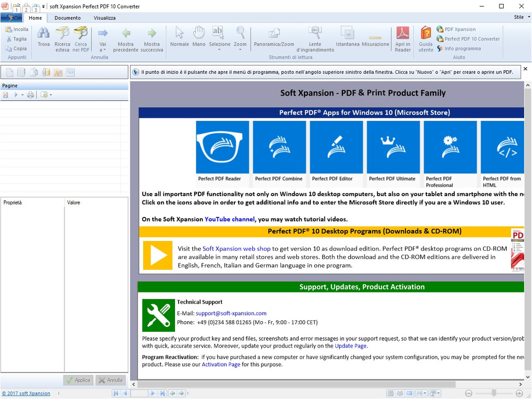Click the Annulla button in properties panel
Image resolution: width=532 pixels, height=399 pixels.
click(x=110, y=381)
